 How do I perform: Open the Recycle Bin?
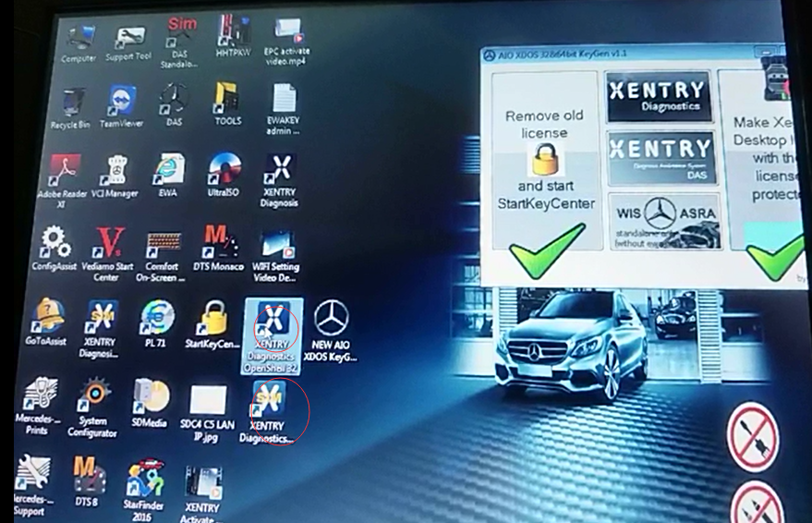[70, 109]
